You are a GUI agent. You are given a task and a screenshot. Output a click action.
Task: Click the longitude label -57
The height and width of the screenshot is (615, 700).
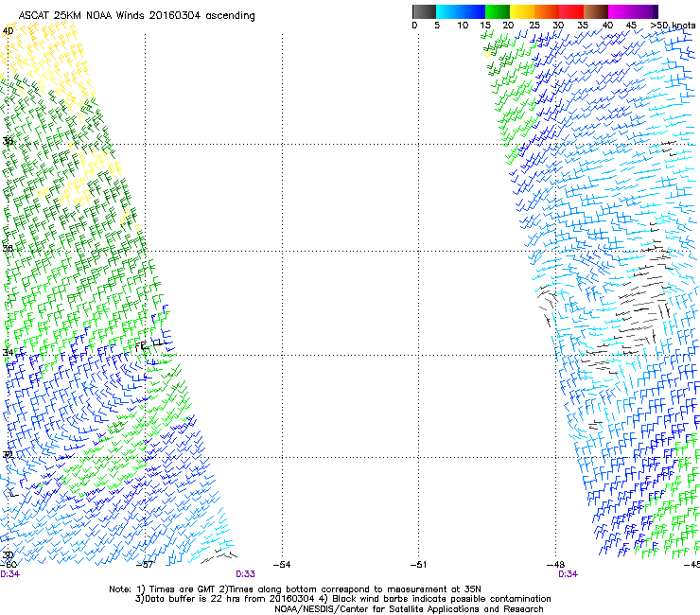click(x=145, y=565)
